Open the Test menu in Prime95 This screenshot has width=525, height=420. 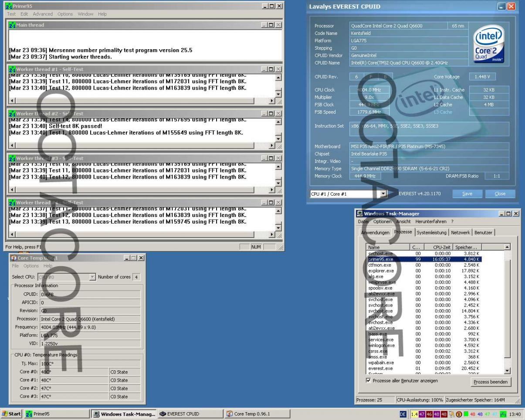[11, 14]
